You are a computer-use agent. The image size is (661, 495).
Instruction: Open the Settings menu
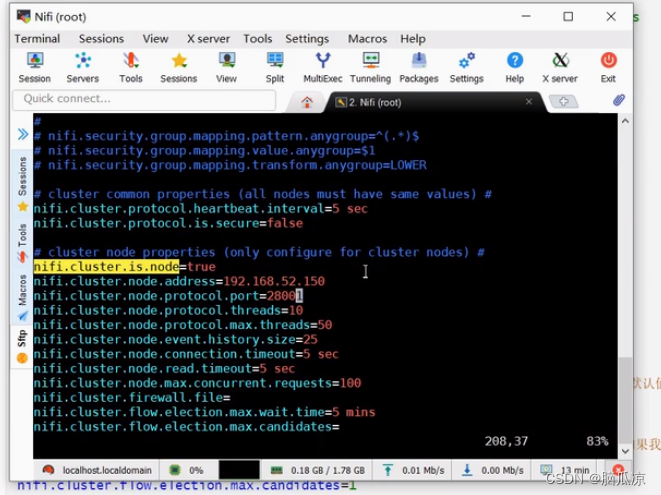click(307, 39)
